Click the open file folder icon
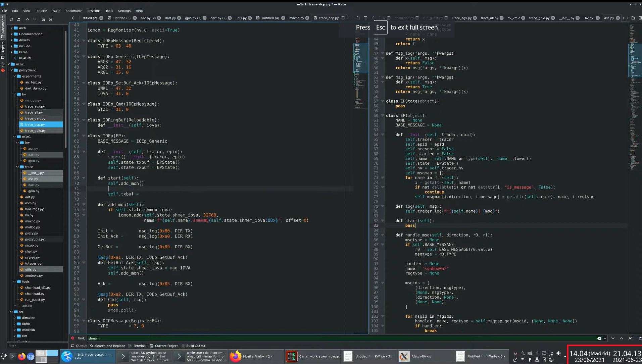Viewport: 642px width, 364px height. [x=18, y=19]
